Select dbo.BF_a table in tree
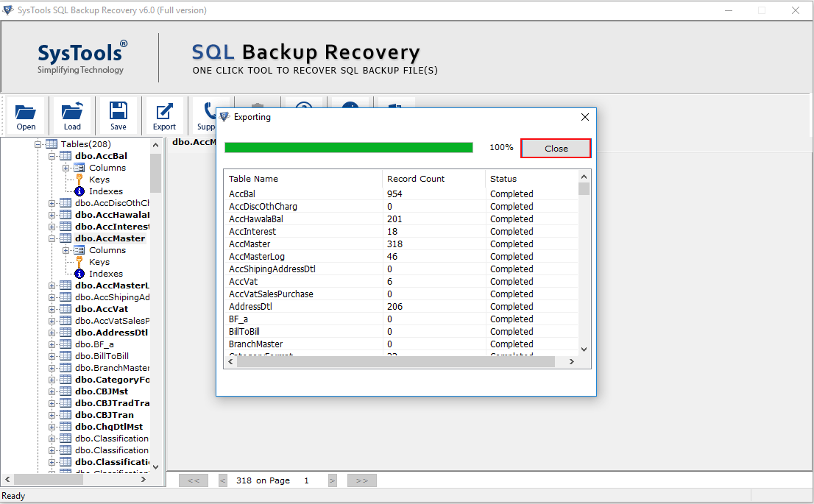 click(x=94, y=344)
